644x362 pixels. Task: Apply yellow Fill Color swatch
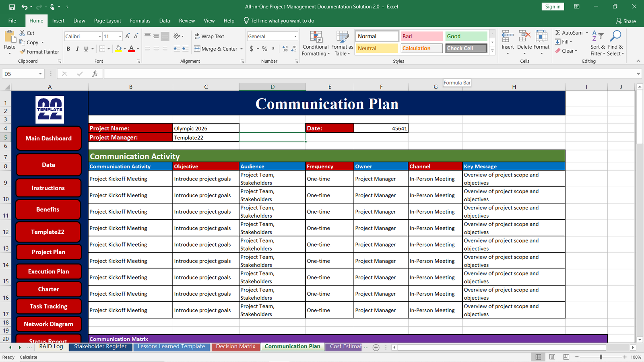click(118, 49)
